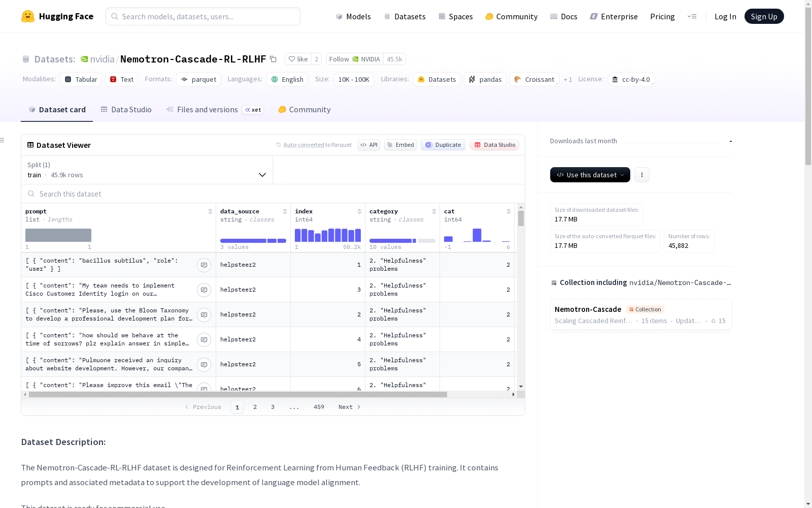Show the additional +1 libraries
The height and width of the screenshot is (508, 812).
pyautogui.click(x=568, y=79)
